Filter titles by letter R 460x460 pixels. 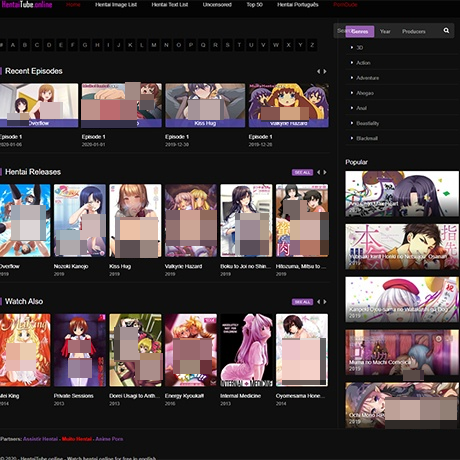coord(215,45)
